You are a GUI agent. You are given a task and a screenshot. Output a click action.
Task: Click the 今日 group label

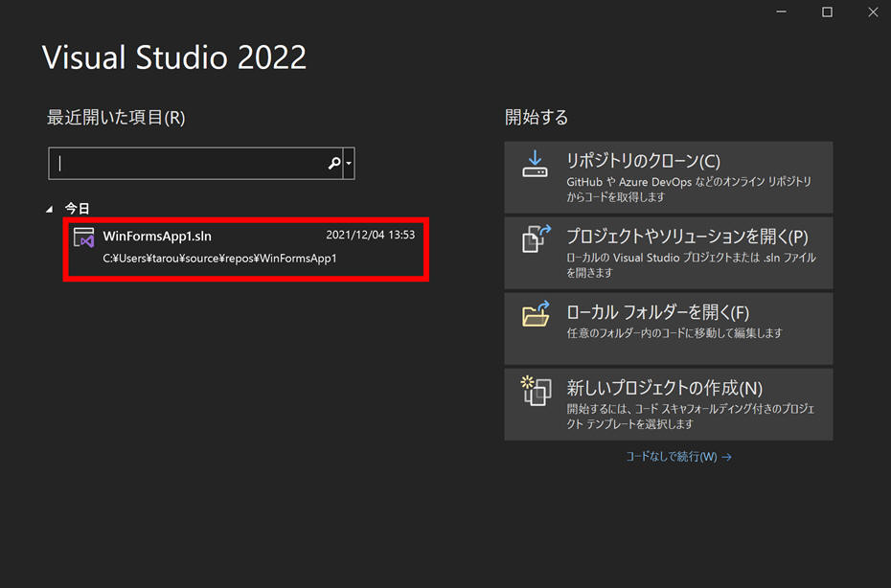click(77, 209)
